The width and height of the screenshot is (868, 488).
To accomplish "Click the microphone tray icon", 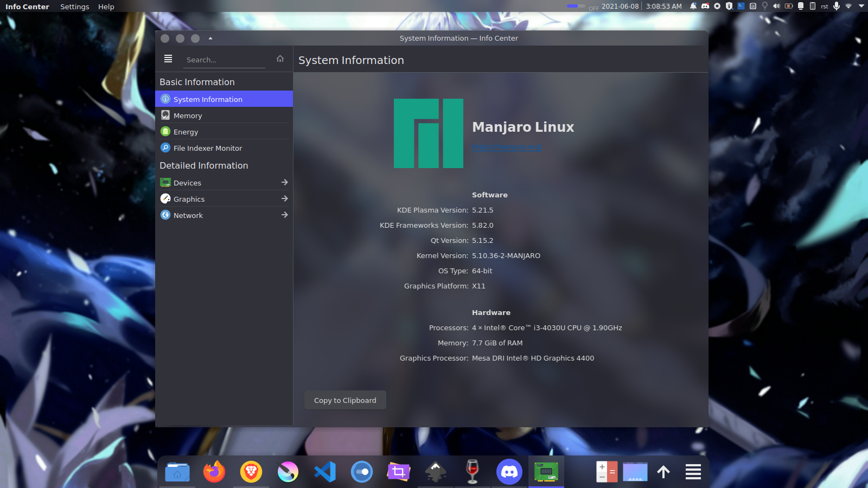I will (x=837, y=6).
